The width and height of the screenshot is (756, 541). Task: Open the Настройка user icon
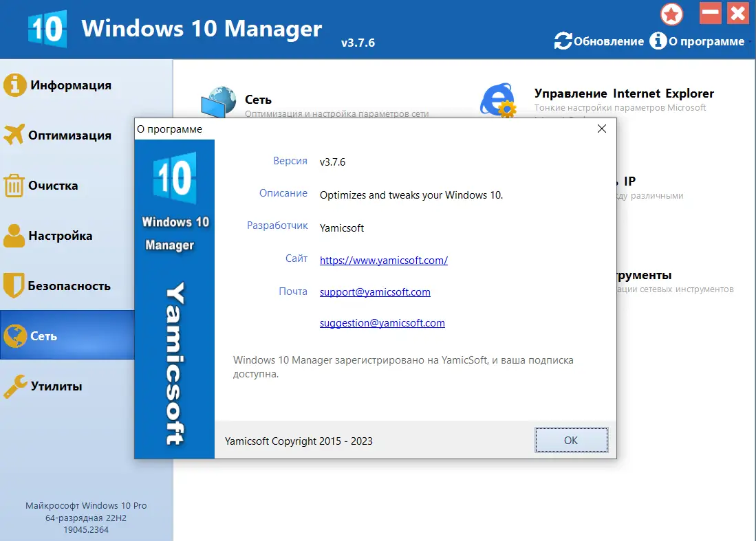(x=14, y=235)
